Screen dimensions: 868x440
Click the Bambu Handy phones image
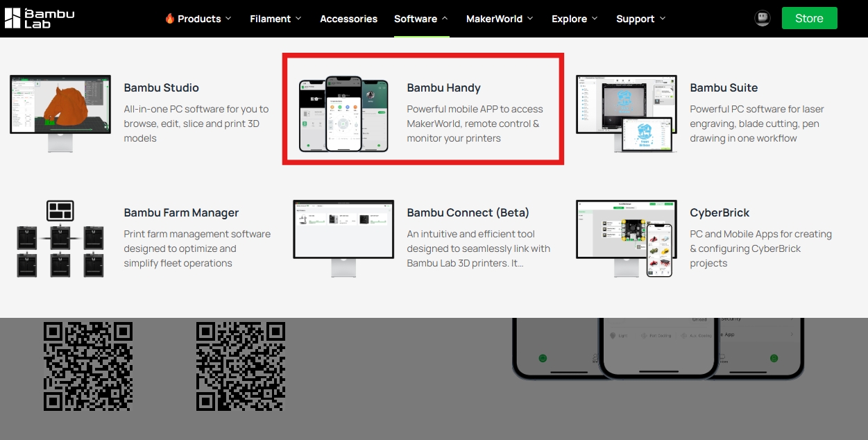[343, 113]
